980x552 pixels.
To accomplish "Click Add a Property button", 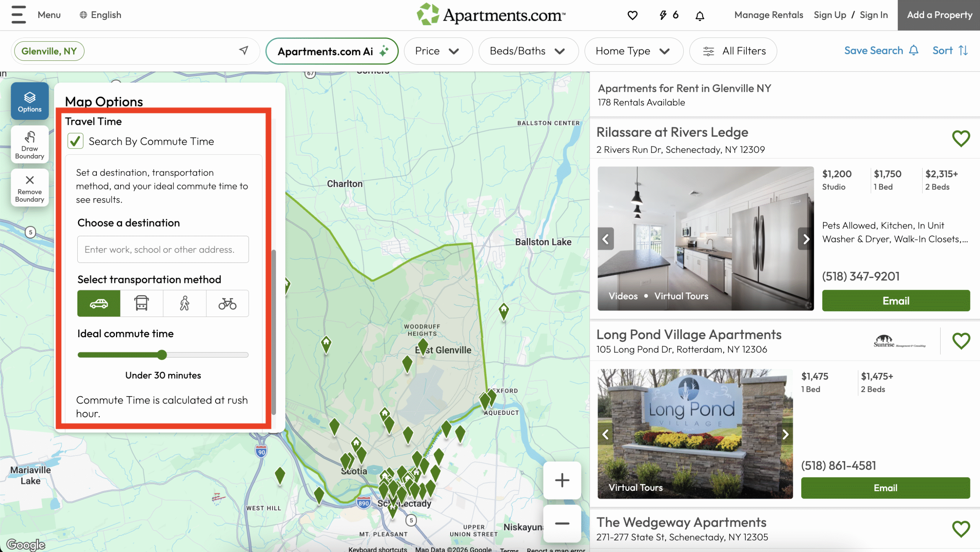I will (x=939, y=15).
